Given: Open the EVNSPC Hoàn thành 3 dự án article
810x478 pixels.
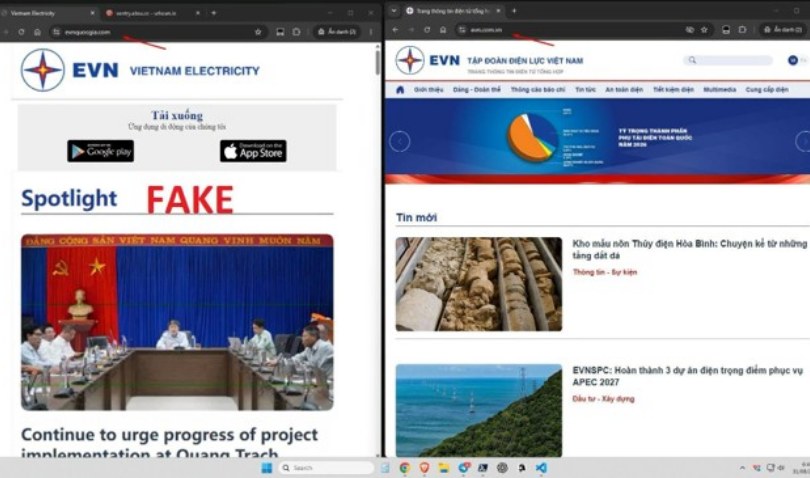Looking at the screenshot, I should click(688, 376).
